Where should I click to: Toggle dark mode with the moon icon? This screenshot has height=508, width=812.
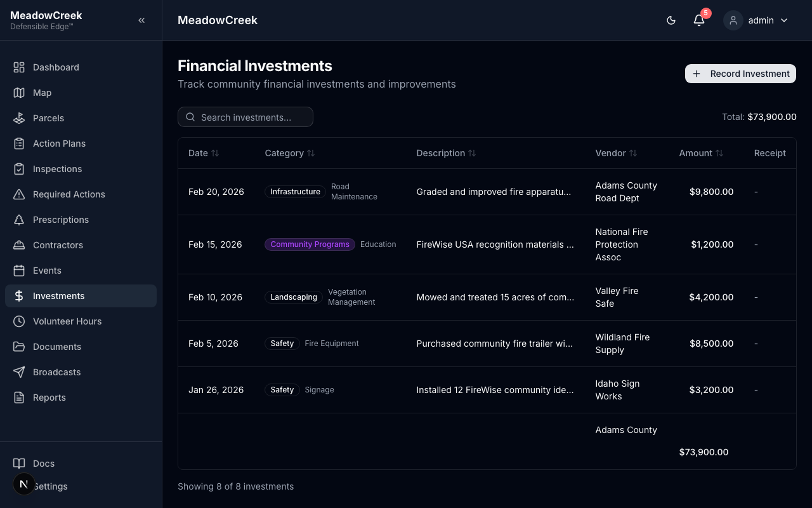pos(671,20)
